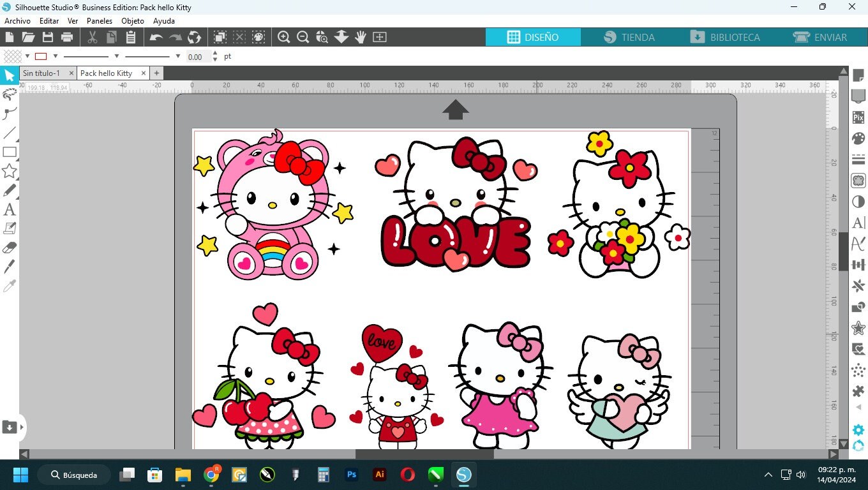Open the Paneles menu

tap(100, 20)
